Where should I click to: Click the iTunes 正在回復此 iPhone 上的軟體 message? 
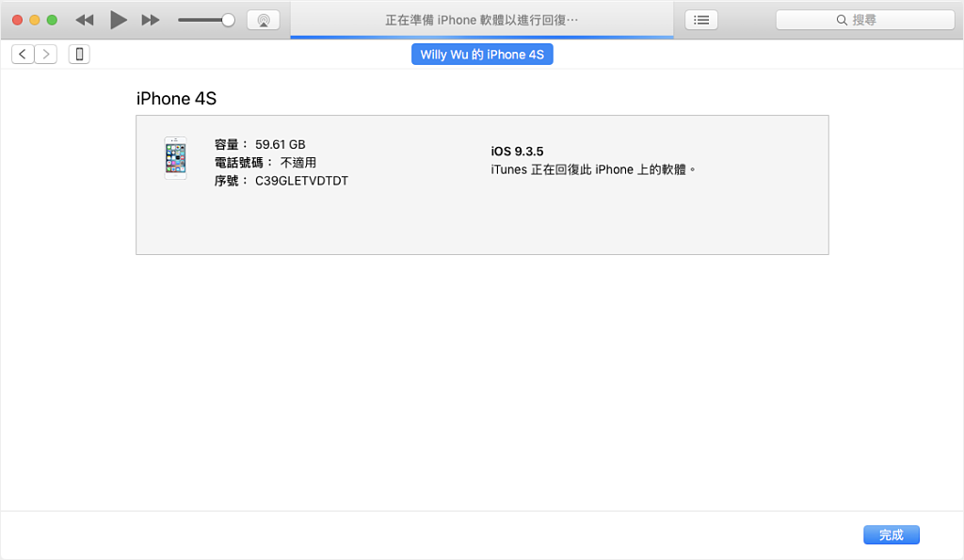point(593,169)
